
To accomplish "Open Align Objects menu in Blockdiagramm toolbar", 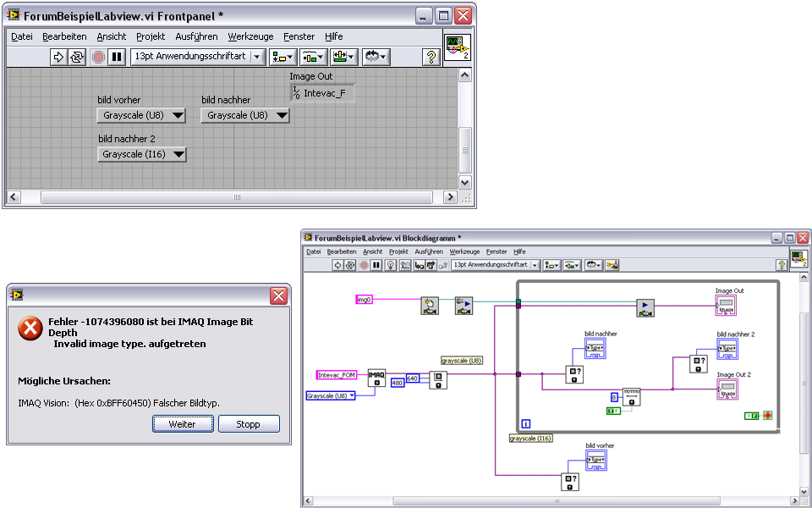I will [551, 265].
